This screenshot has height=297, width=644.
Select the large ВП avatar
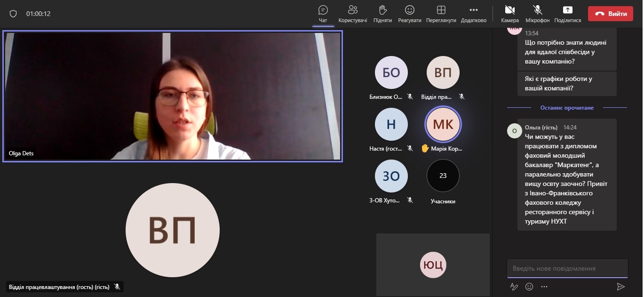click(x=173, y=230)
